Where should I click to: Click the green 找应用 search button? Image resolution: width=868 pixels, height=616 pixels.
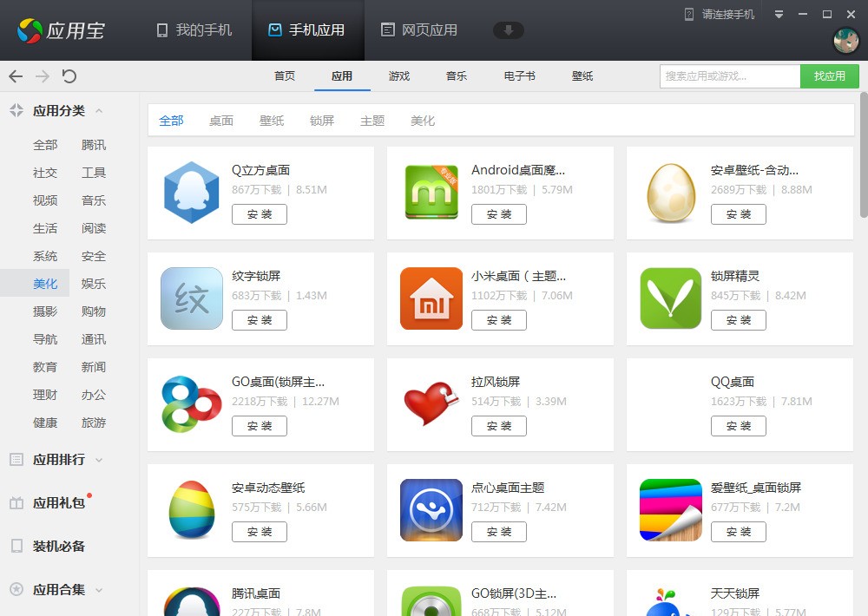[829, 76]
